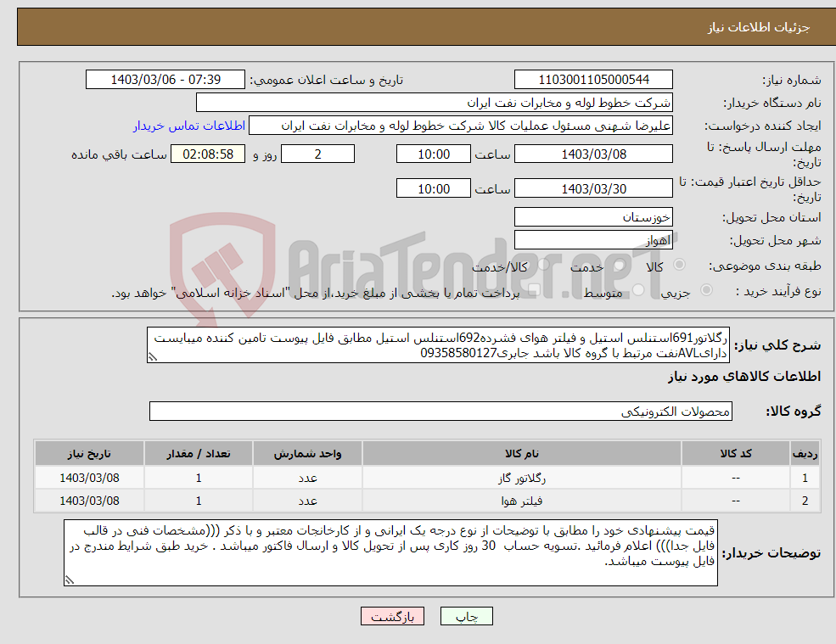Click the buyer organization name field

(x=435, y=103)
